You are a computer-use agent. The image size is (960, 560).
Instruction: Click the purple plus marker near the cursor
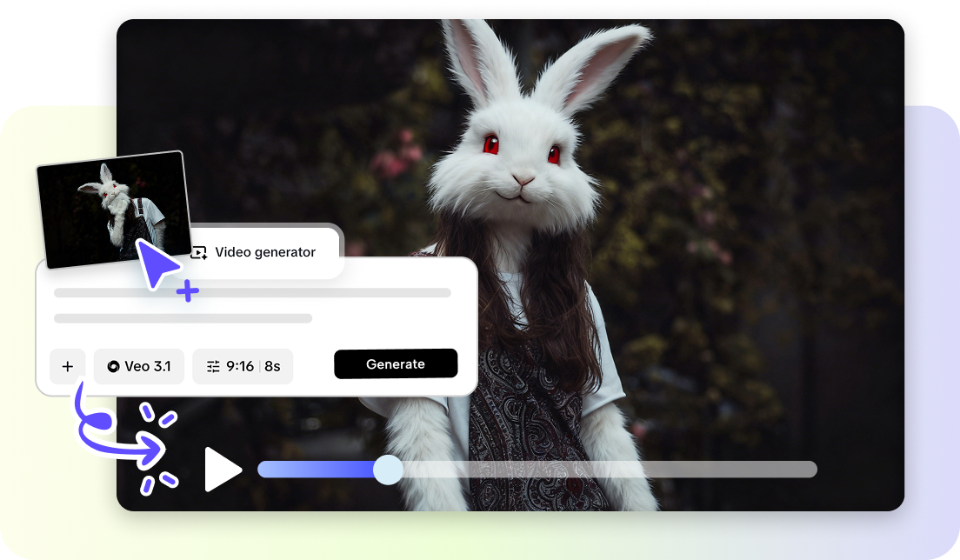[187, 293]
